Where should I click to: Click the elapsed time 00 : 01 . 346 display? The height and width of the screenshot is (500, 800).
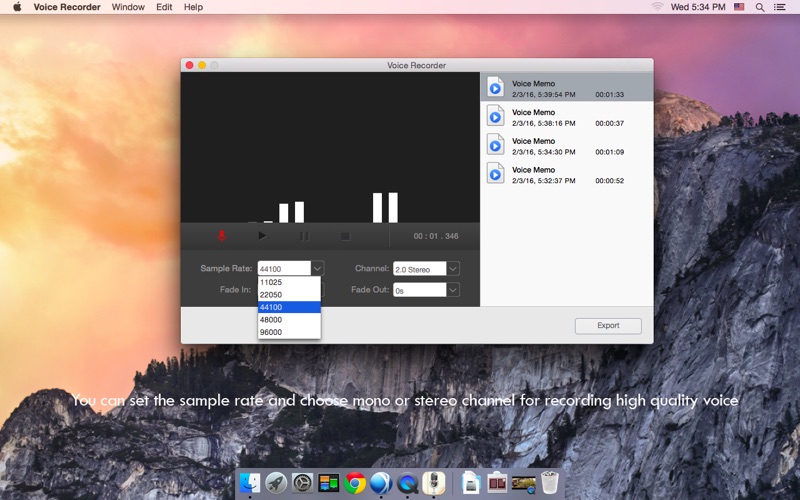pos(436,236)
